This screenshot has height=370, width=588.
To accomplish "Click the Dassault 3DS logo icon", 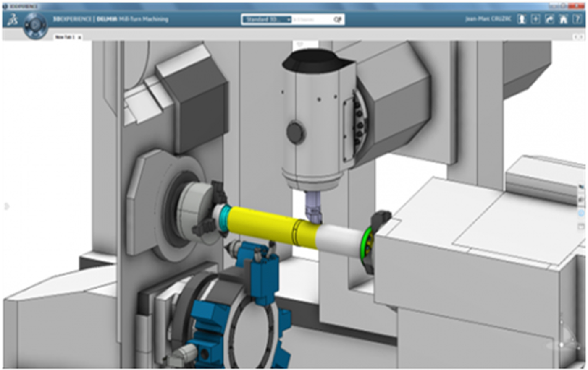I will click(x=12, y=19).
